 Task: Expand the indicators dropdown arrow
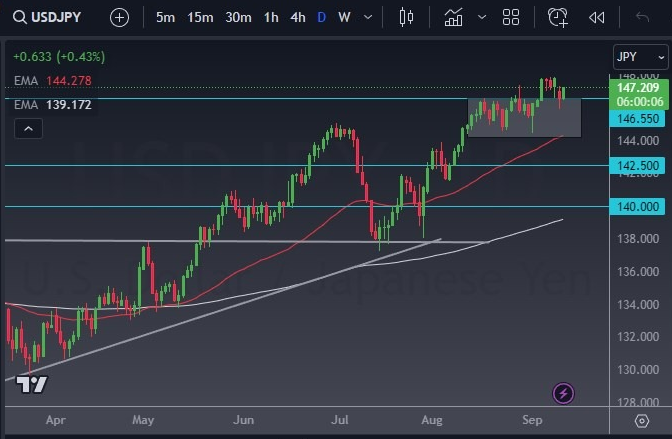pyautogui.click(x=482, y=17)
